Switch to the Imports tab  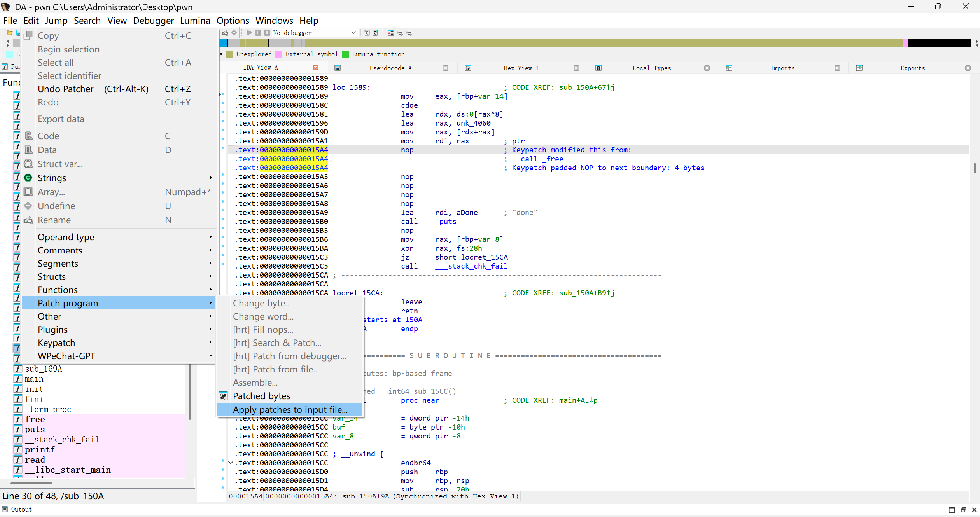point(782,68)
